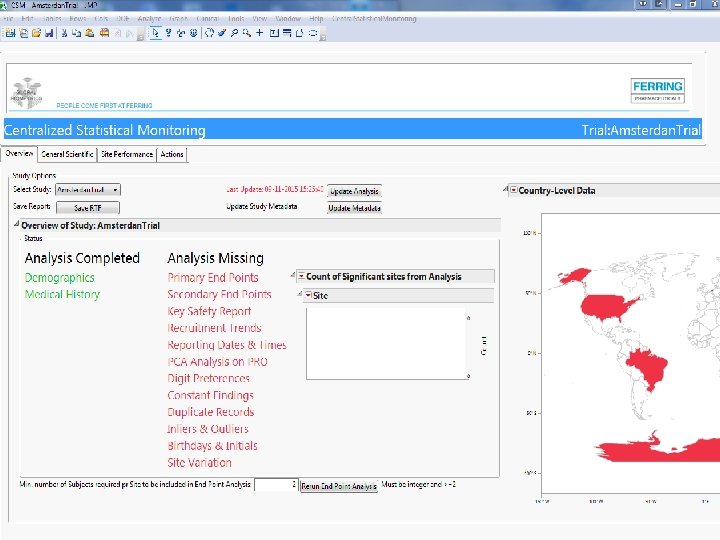This screenshot has width=720, height=540.
Task: Collapse gray triangle beside Country-Level Data
Action: point(505,189)
